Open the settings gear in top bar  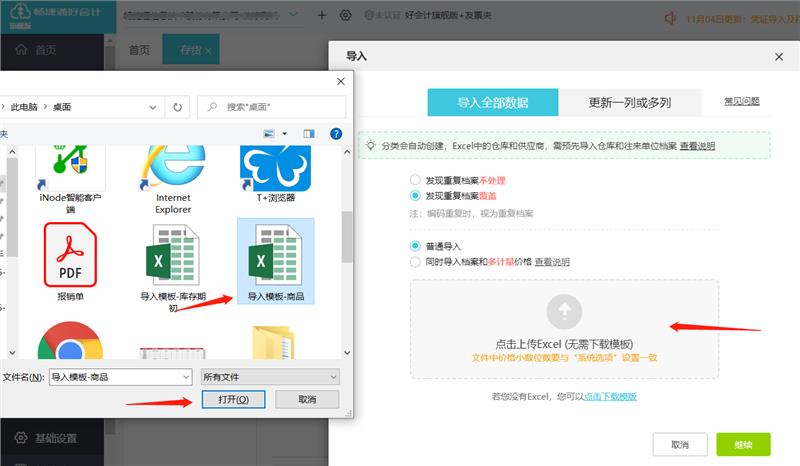click(346, 16)
